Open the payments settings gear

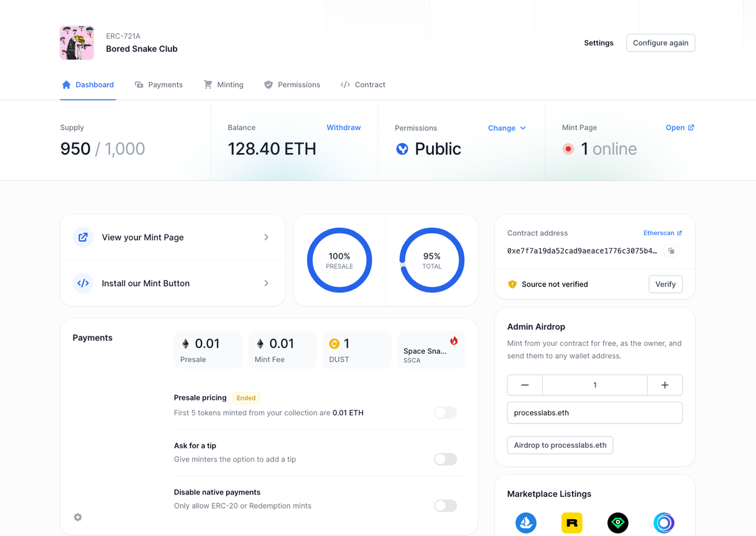(78, 517)
